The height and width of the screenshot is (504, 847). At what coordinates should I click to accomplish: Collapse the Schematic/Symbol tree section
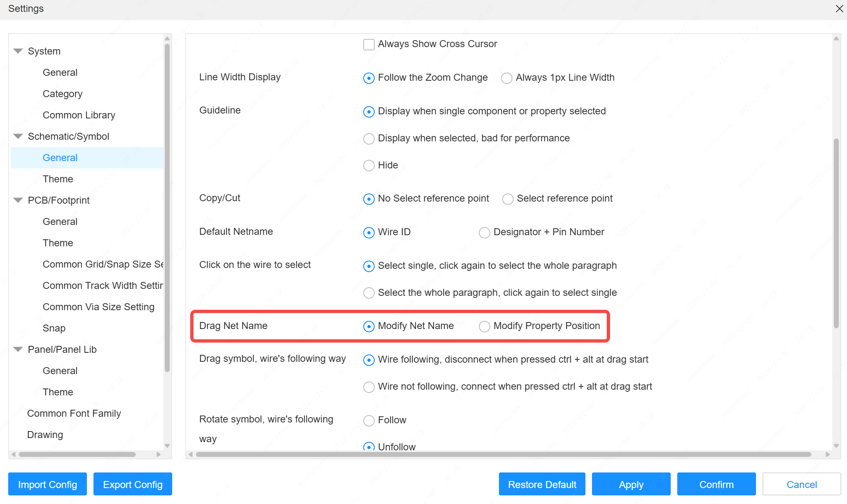click(x=18, y=136)
